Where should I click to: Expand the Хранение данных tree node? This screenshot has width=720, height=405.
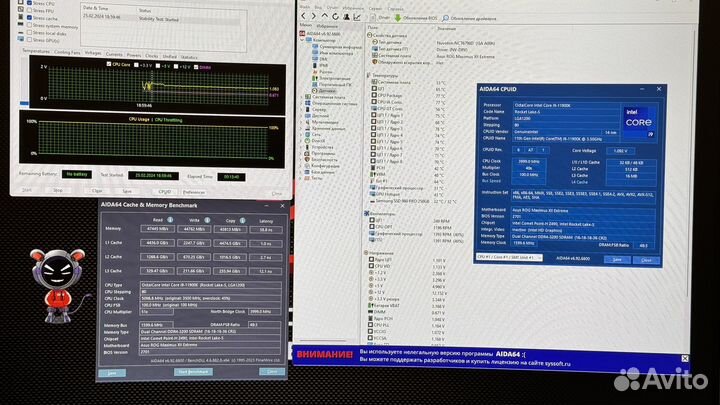point(302,129)
